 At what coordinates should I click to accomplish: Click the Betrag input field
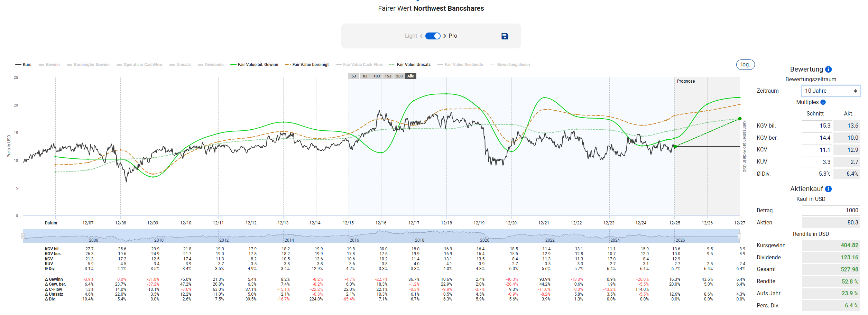(830, 211)
